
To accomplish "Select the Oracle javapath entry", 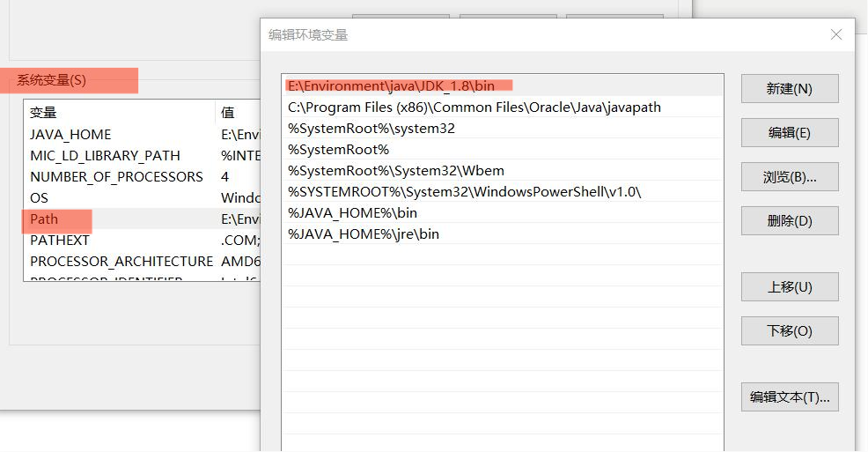I will pos(474,107).
